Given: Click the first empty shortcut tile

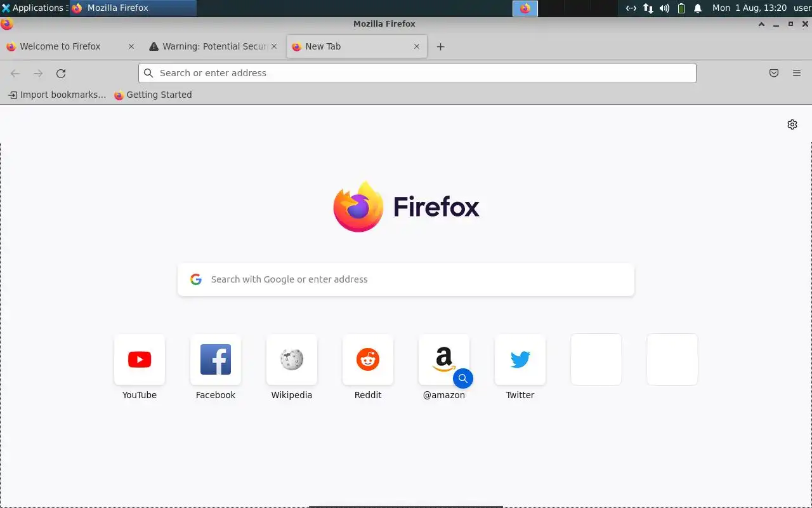Looking at the screenshot, I should click(x=596, y=359).
